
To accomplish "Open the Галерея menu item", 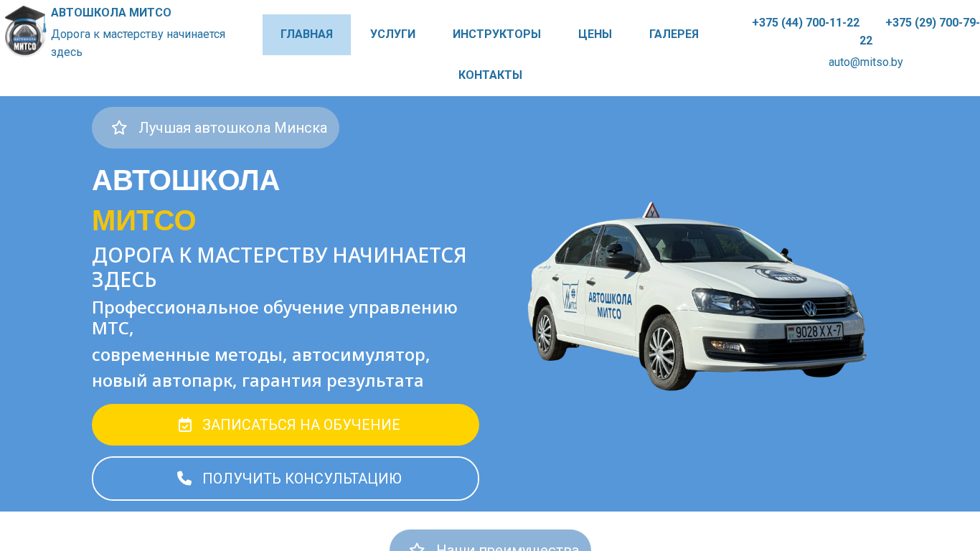I will pos(674,34).
